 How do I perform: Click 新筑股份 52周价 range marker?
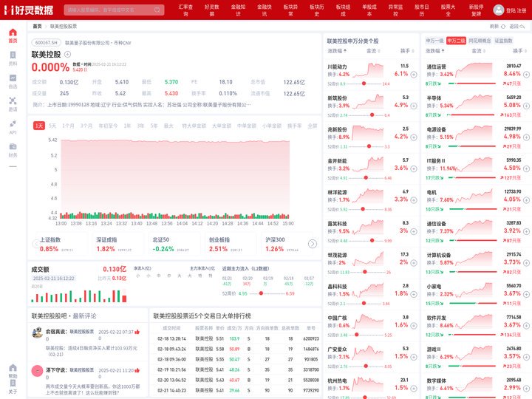[x=372, y=115]
